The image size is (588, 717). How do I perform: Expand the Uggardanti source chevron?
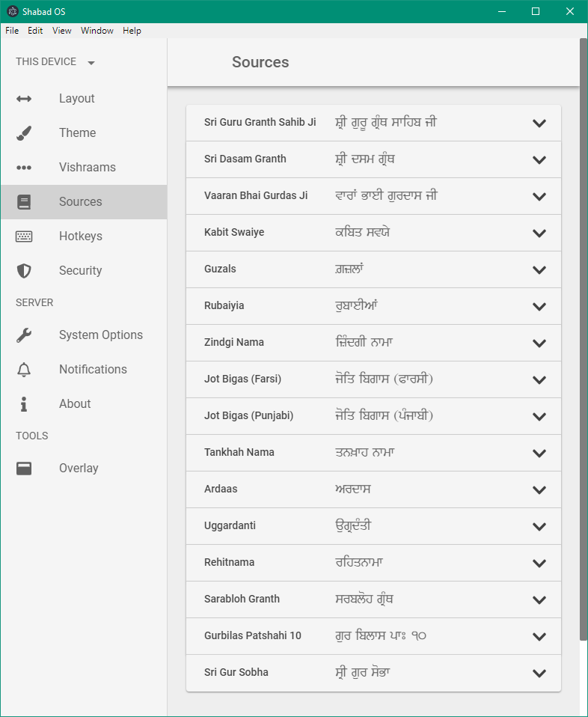(x=539, y=526)
